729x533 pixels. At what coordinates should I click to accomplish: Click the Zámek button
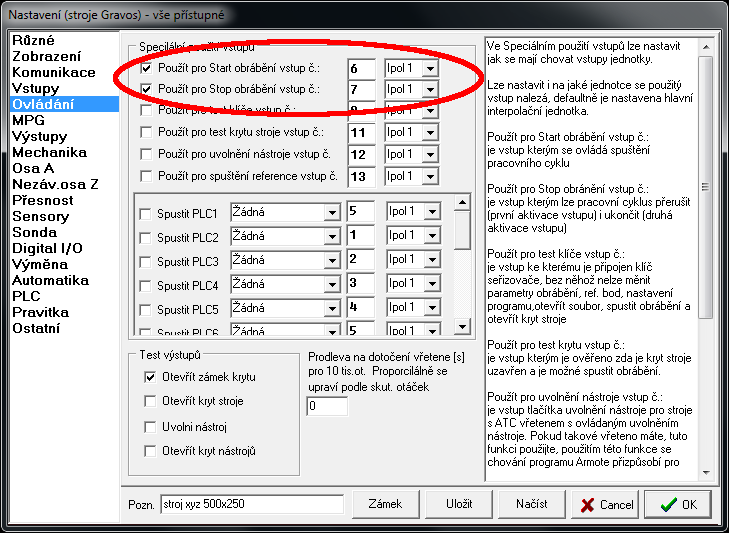click(x=385, y=504)
